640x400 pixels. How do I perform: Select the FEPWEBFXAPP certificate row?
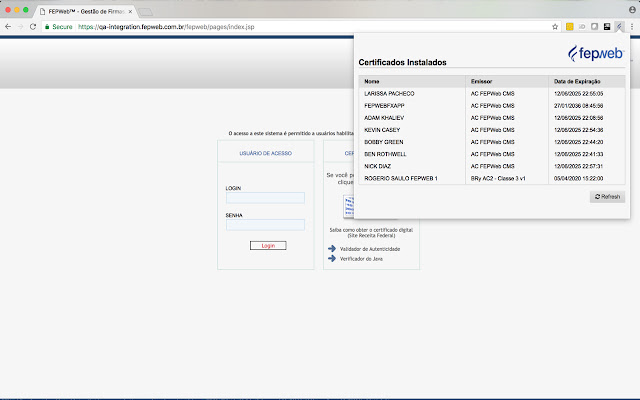point(492,106)
